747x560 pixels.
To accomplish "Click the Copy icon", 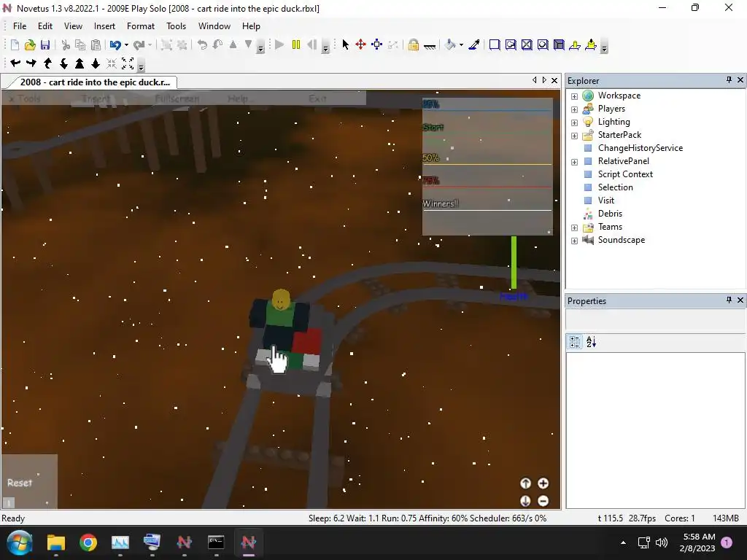I will click(80, 44).
